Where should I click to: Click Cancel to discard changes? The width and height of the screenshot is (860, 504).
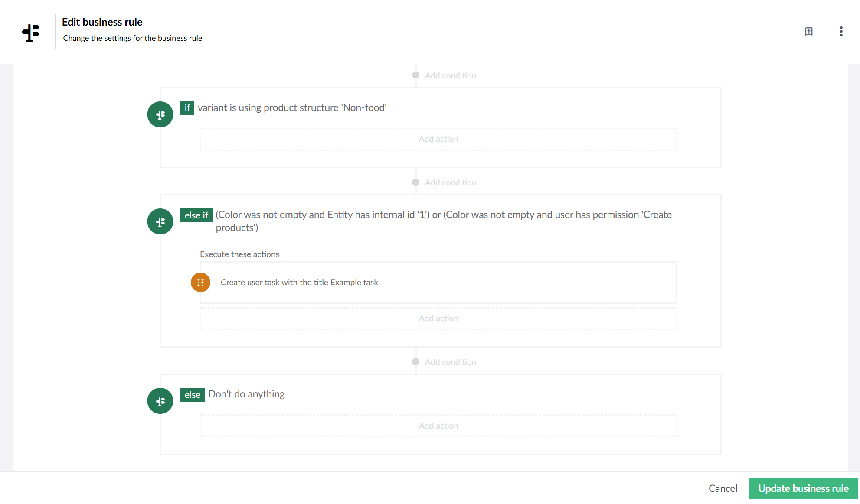tap(723, 488)
